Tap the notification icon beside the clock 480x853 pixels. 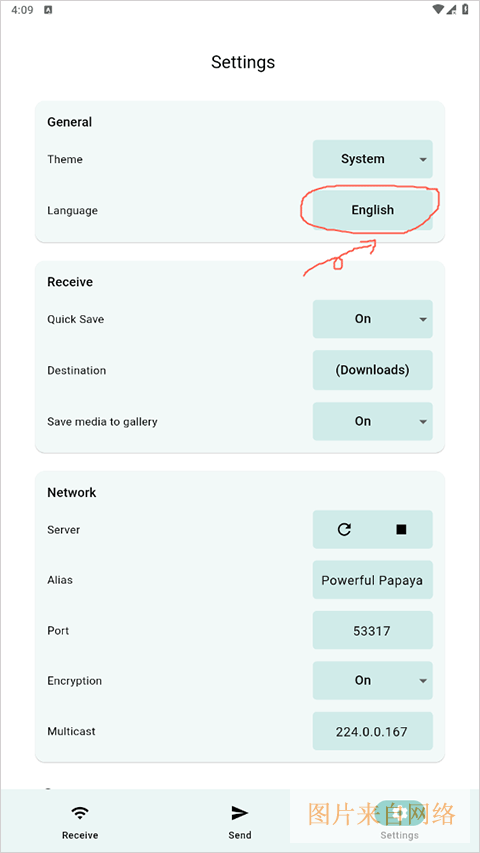click(x=48, y=10)
